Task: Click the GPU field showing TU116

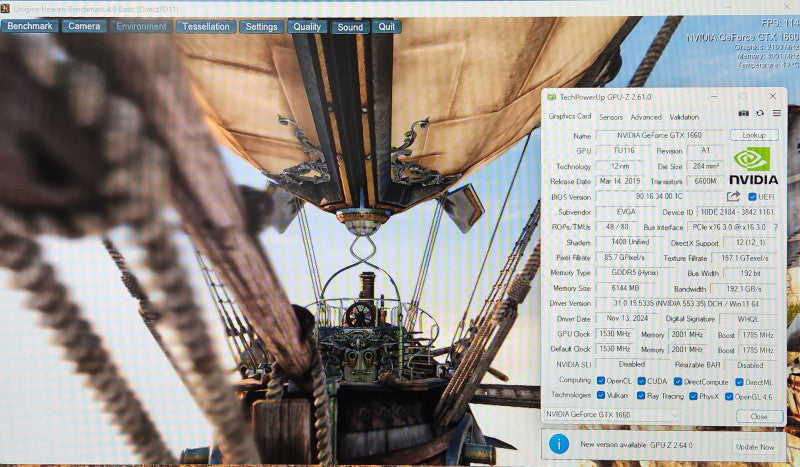Action: tap(623, 151)
